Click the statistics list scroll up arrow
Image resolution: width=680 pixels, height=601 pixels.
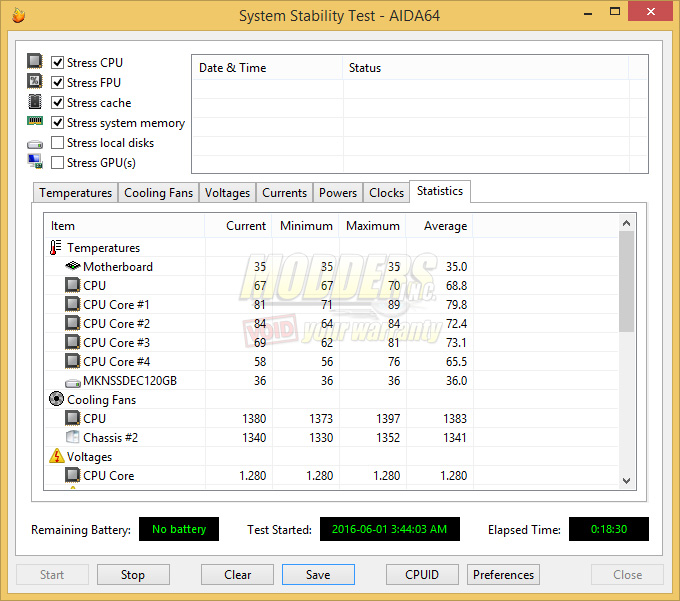(626, 223)
